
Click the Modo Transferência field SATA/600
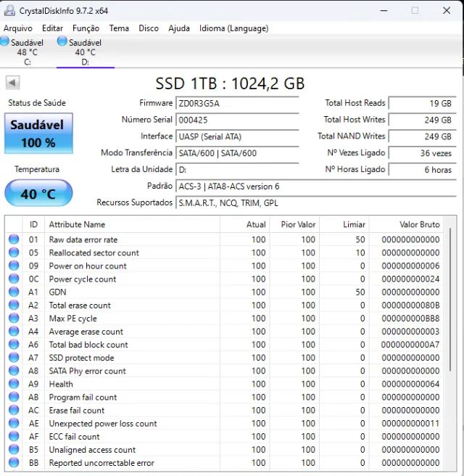[x=237, y=153]
